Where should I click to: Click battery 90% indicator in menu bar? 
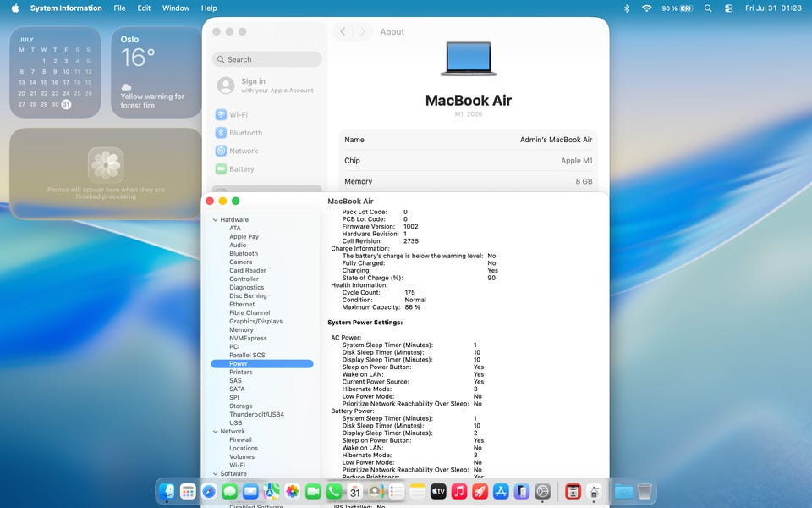click(x=678, y=8)
